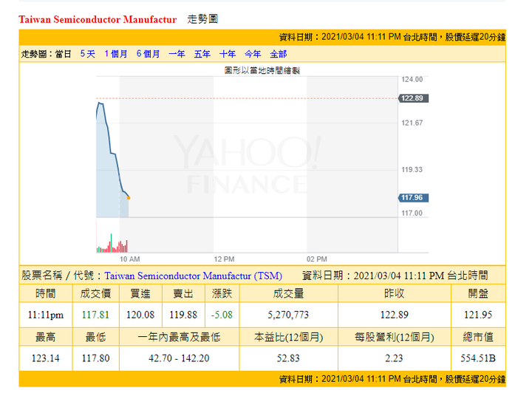Select the 123.14 最高 value

coord(46,358)
